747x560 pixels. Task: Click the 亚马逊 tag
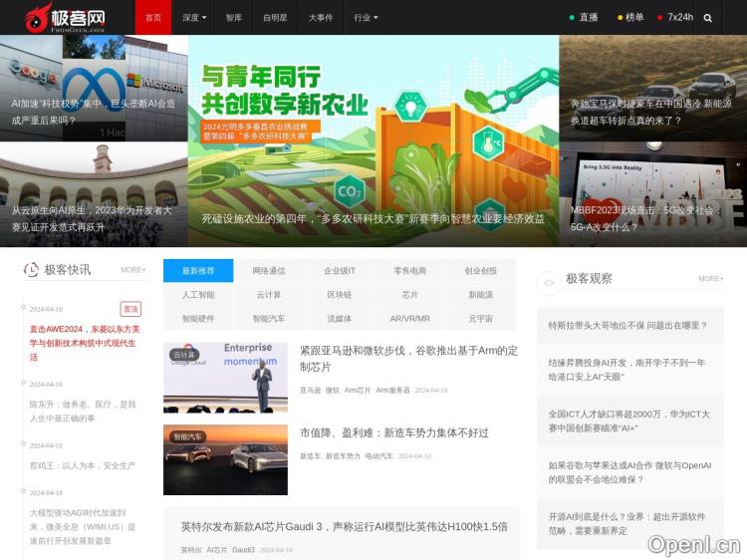310,390
